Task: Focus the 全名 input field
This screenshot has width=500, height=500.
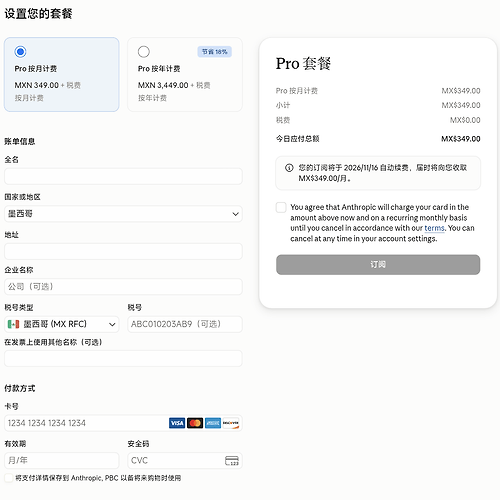Action: [123, 176]
